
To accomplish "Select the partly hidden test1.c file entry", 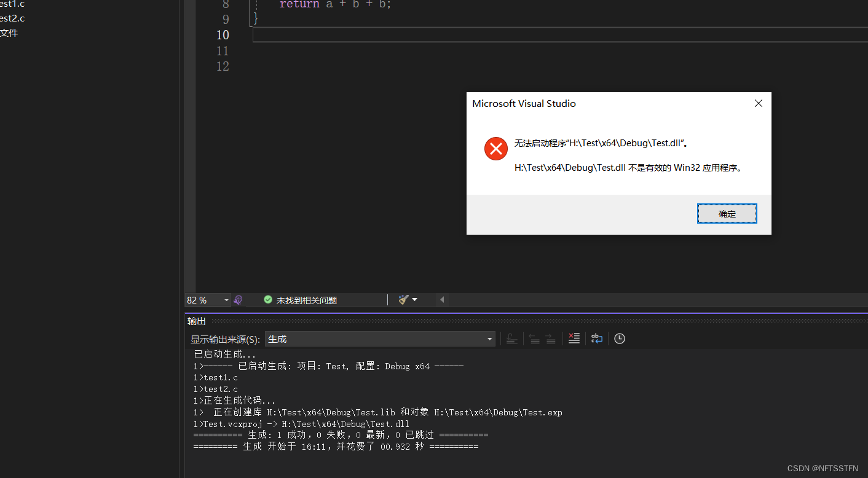I will 12,4.
